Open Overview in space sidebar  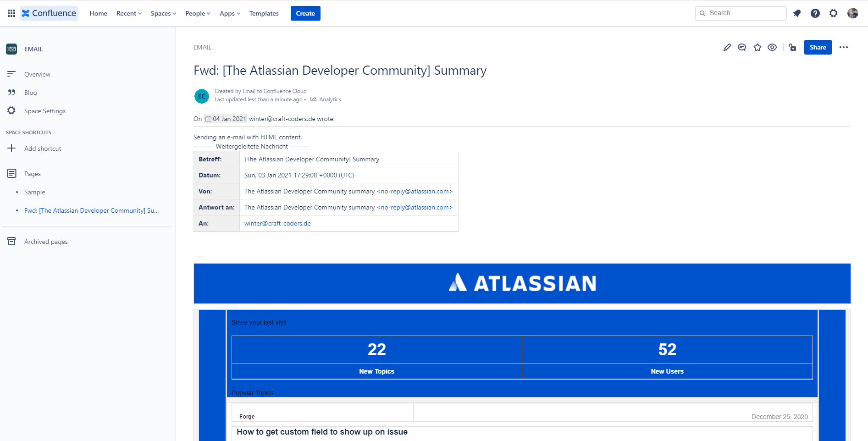click(x=37, y=74)
